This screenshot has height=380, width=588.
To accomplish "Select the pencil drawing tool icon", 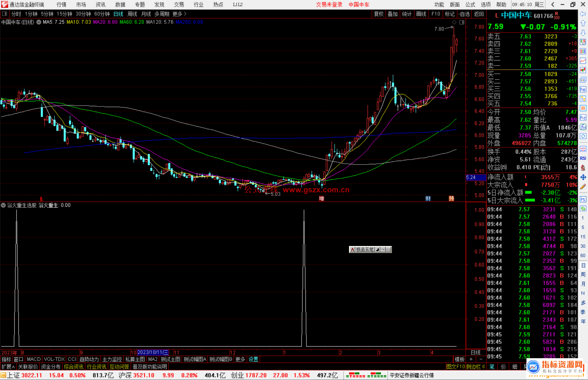I will click(x=583, y=187).
